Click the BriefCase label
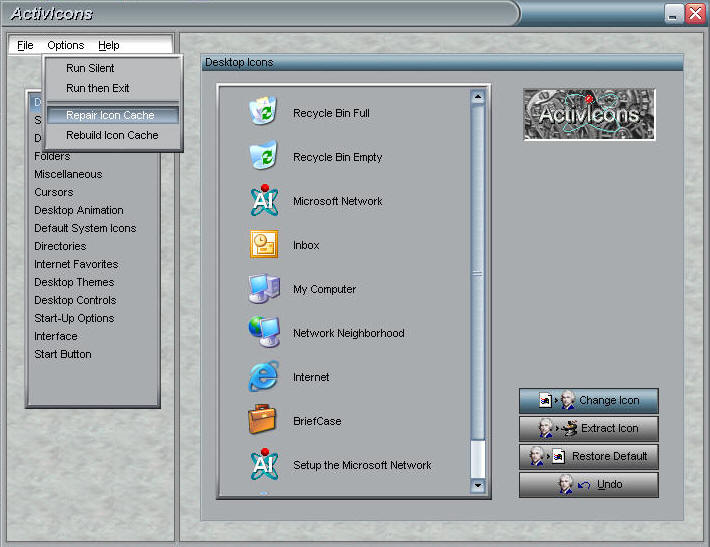 point(317,421)
